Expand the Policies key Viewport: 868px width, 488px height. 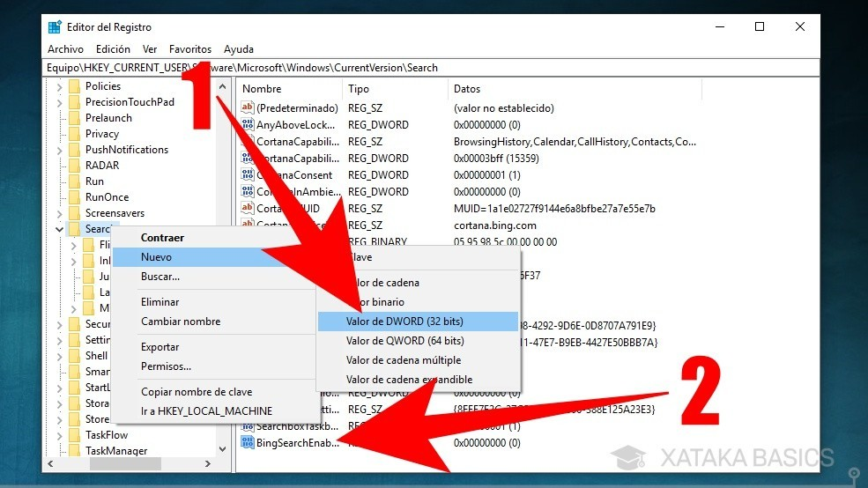click(59, 87)
